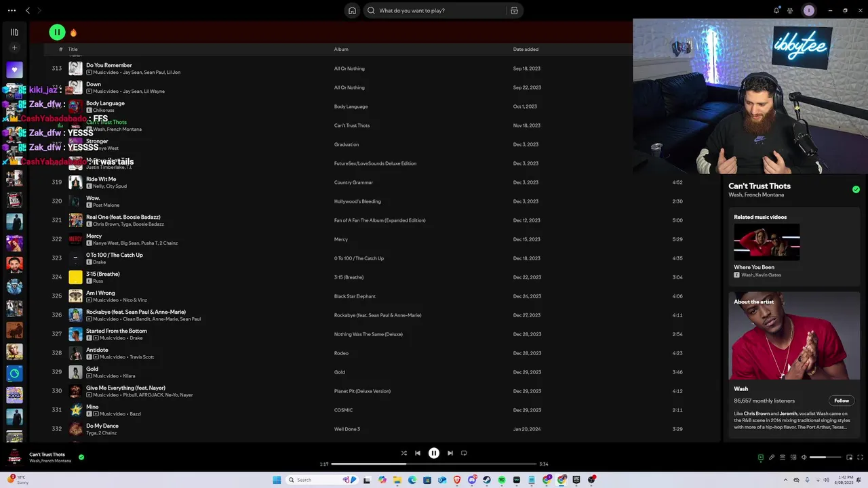Toggle shuffle on
Screen dimensions: 868x488
(x=403, y=453)
